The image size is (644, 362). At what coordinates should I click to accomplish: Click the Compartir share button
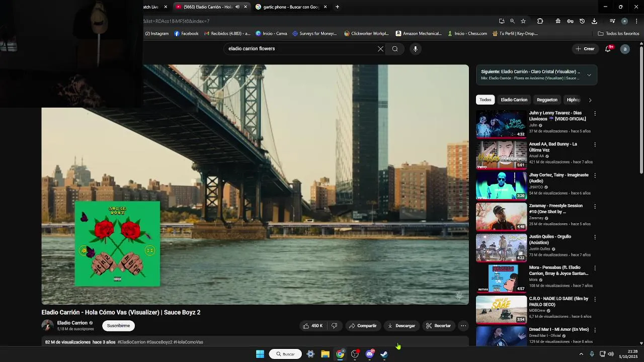(x=363, y=326)
